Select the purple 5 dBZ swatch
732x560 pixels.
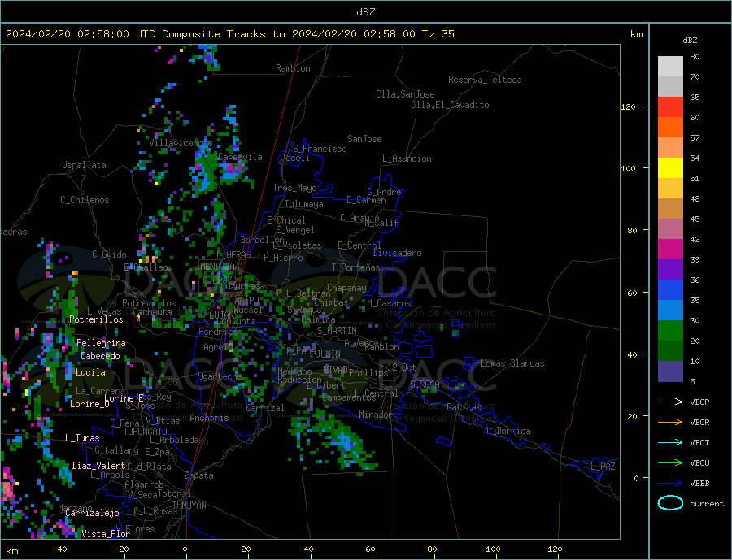(670, 371)
